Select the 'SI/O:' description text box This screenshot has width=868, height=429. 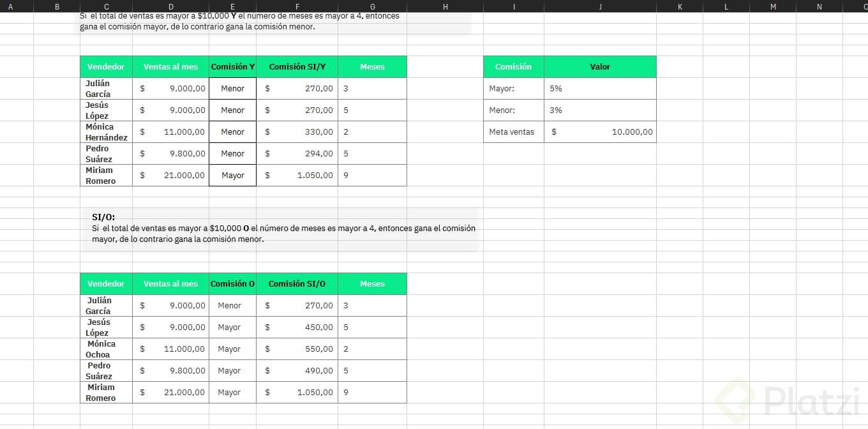click(280, 229)
